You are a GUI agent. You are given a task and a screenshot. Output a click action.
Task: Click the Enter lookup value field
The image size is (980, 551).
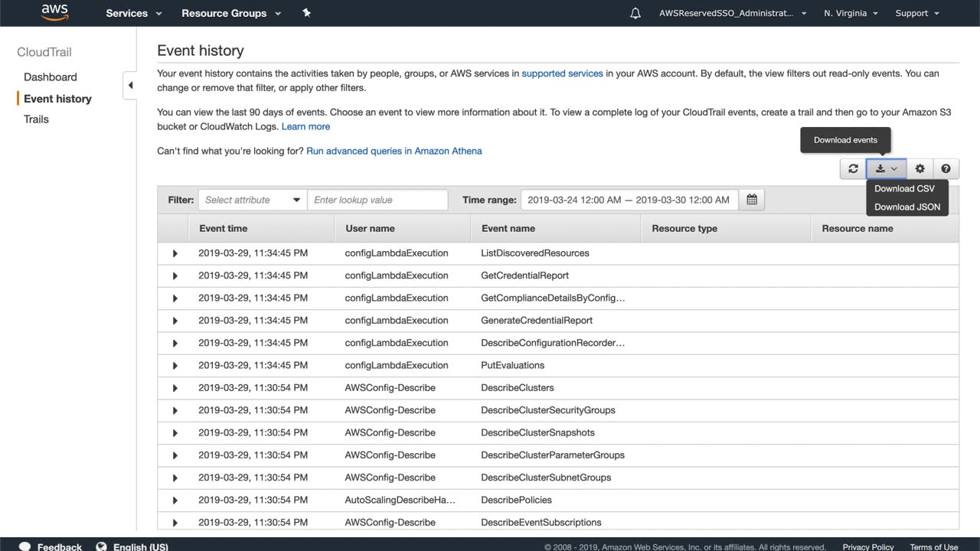click(x=377, y=200)
